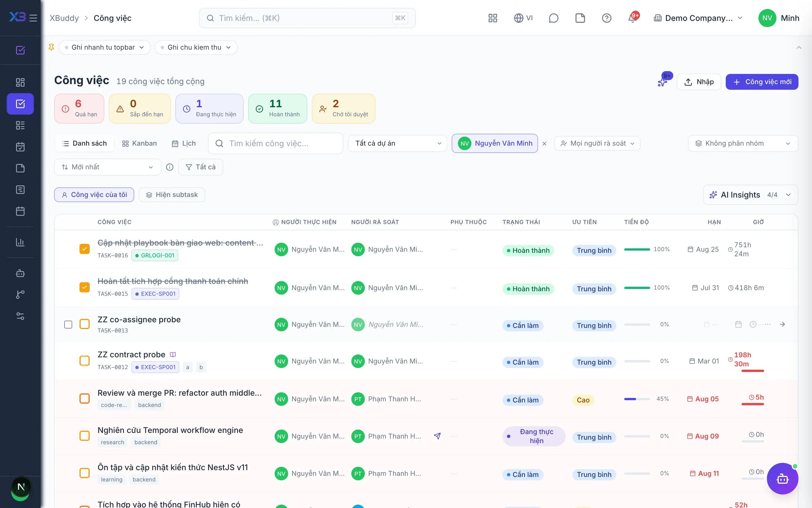Toggle the sidebar hamburger menu
The height and width of the screenshot is (508, 812).
coord(33,18)
